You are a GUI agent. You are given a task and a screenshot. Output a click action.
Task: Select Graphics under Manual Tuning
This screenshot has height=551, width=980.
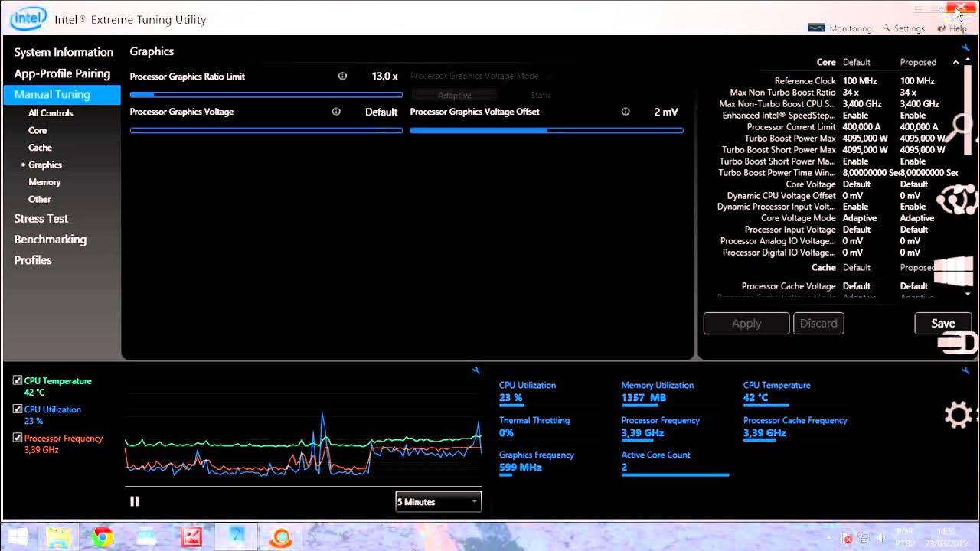tap(45, 165)
